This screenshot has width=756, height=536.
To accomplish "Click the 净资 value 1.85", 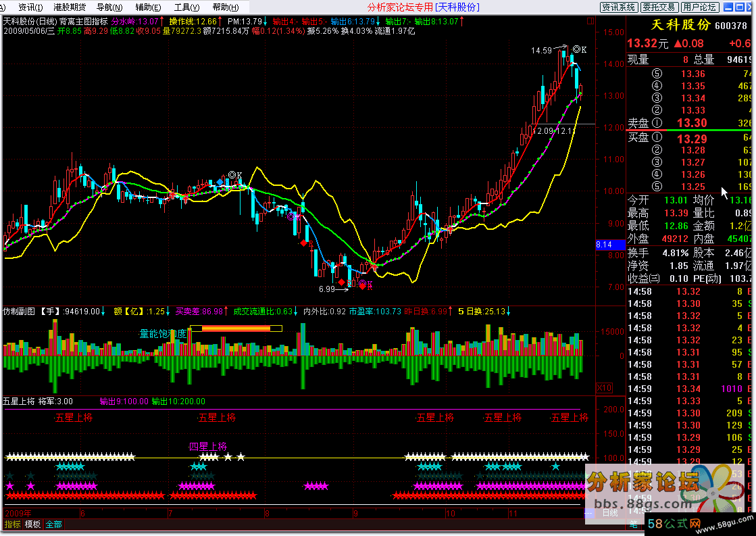I will [679, 266].
